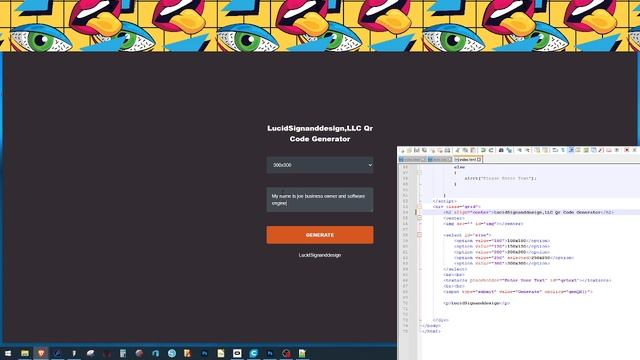Click inside the QR text textarea
Screen dimensions: 640x360
tap(320, 200)
